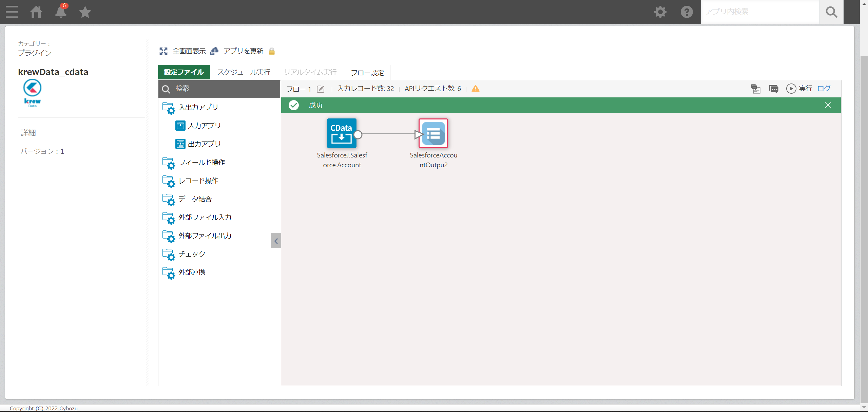Switch to the 設定ファイル tab
The image size is (868, 412).
click(184, 72)
